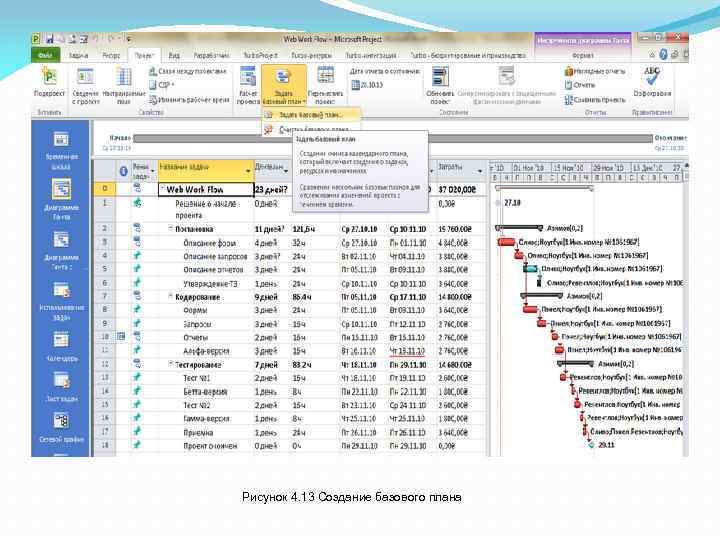Select task 'Гамма-версия'
This screenshot has width=720, height=540.
(x=206, y=419)
